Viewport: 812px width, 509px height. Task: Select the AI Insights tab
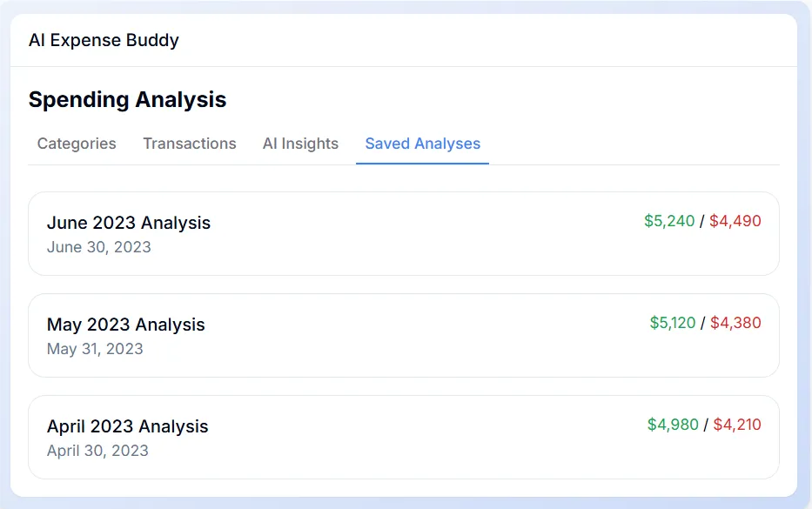pos(300,144)
